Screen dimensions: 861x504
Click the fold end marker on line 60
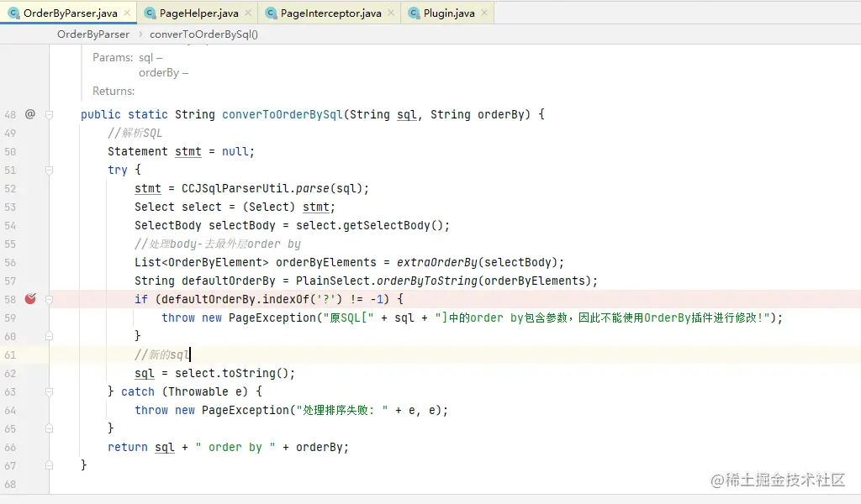[x=49, y=336]
